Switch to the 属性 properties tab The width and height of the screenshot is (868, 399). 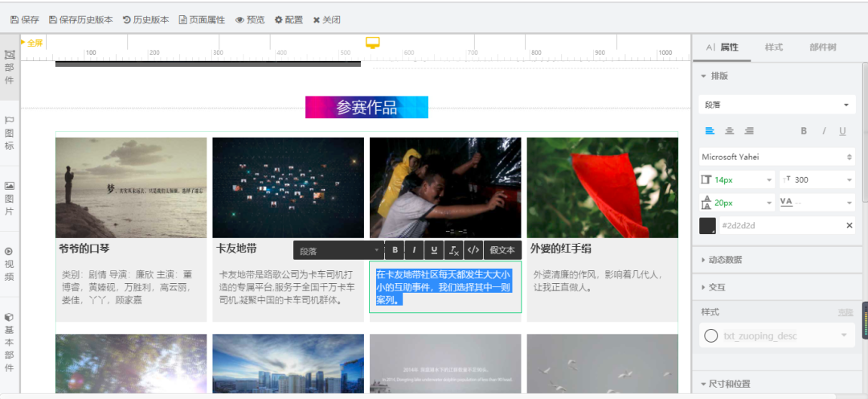tap(722, 47)
